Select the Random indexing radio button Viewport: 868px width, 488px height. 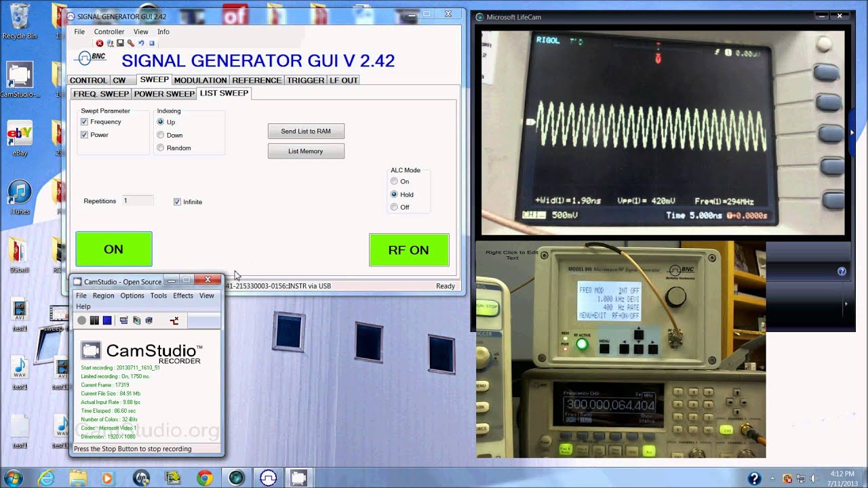pos(161,148)
